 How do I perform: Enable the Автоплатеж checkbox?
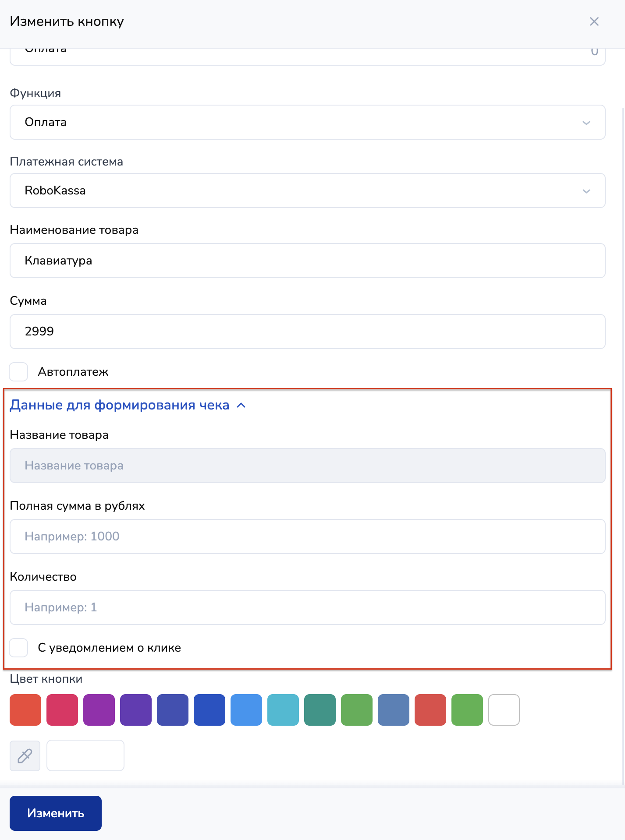coord(19,372)
